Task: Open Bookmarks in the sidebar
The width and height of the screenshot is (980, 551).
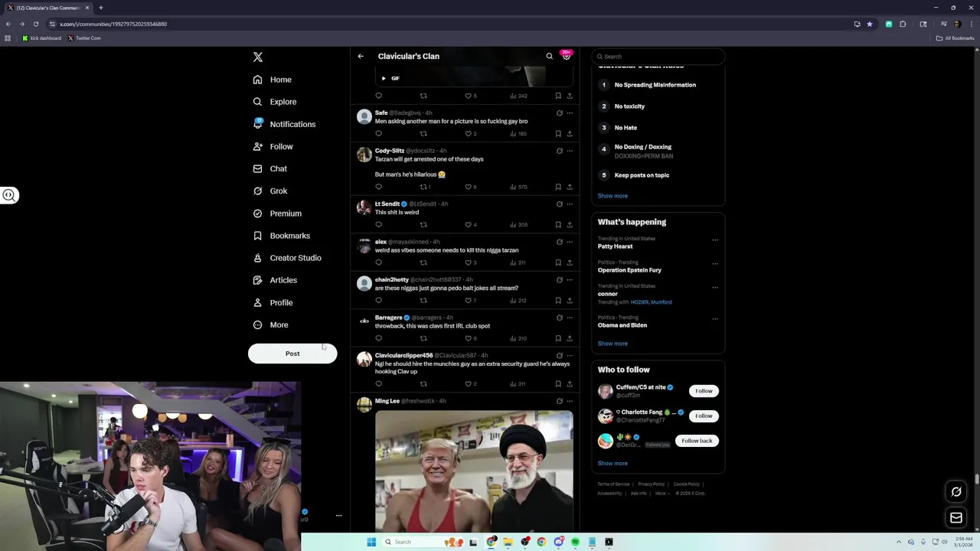Action: pos(282,236)
